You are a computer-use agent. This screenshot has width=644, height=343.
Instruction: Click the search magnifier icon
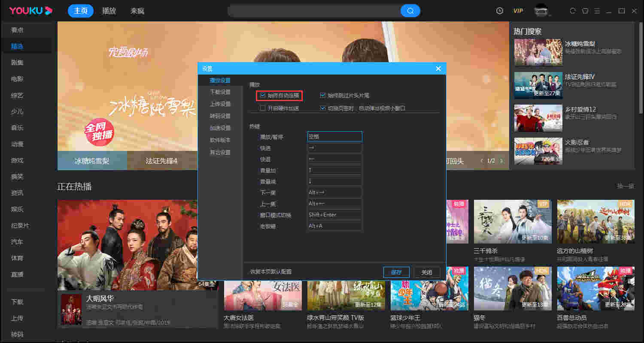pyautogui.click(x=410, y=10)
